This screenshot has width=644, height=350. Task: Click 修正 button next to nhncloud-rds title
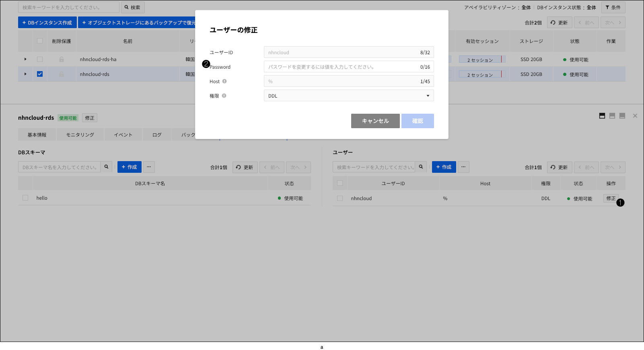pyautogui.click(x=90, y=118)
